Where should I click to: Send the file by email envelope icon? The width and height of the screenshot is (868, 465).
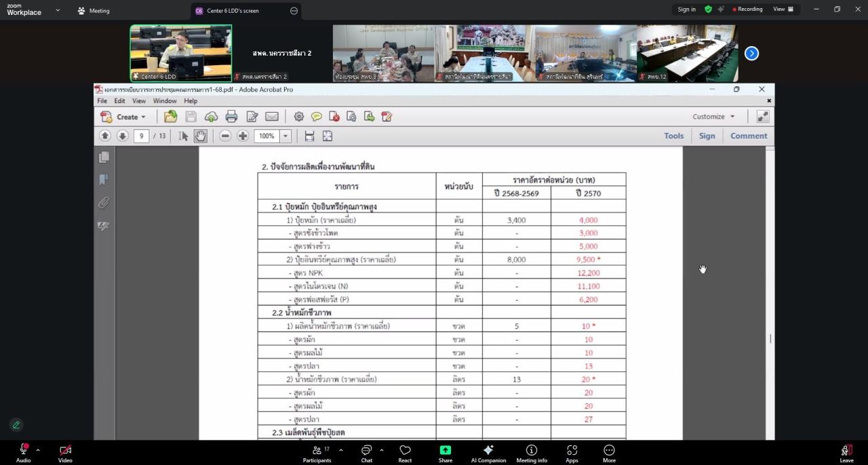272,117
